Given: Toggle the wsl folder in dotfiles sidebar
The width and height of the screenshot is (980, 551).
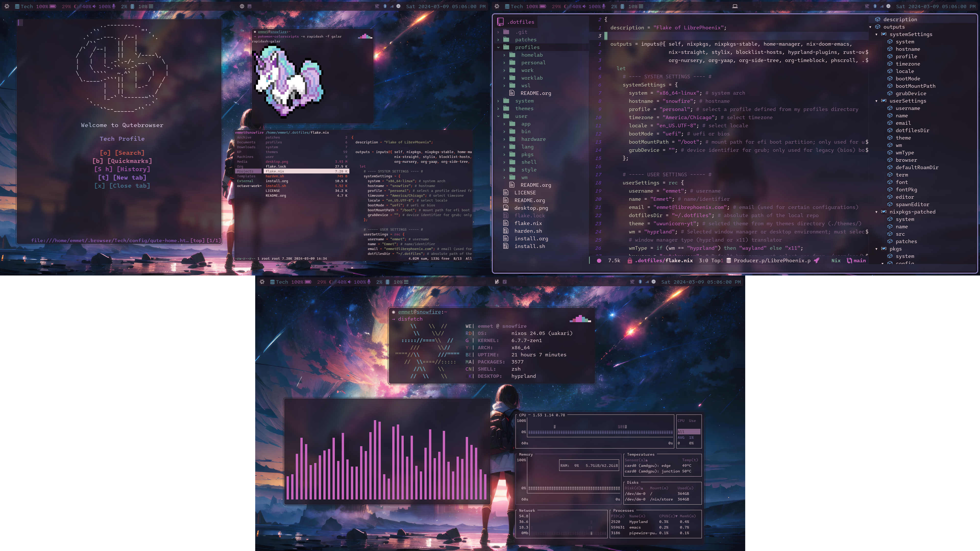Looking at the screenshot, I should [526, 85].
